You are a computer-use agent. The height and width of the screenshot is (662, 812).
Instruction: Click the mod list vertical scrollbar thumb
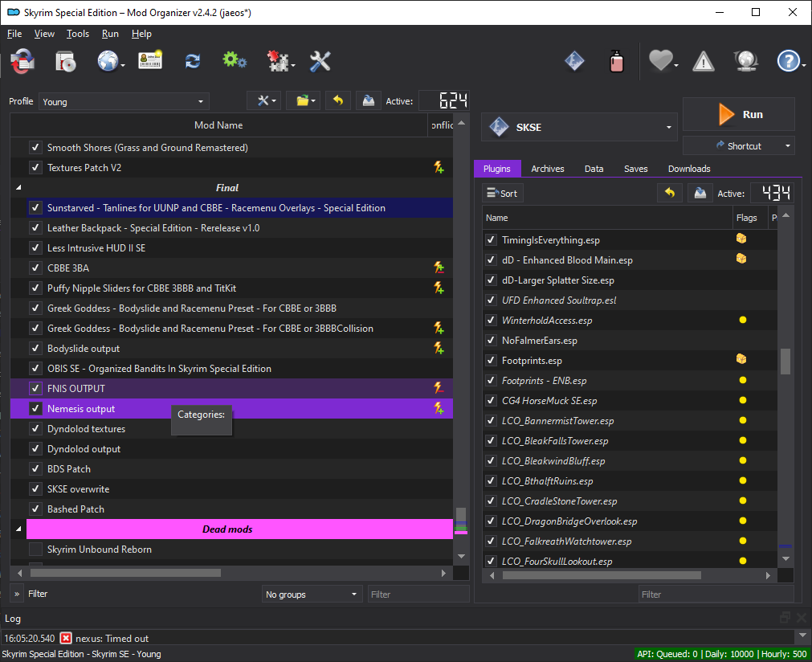coord(461,521)
